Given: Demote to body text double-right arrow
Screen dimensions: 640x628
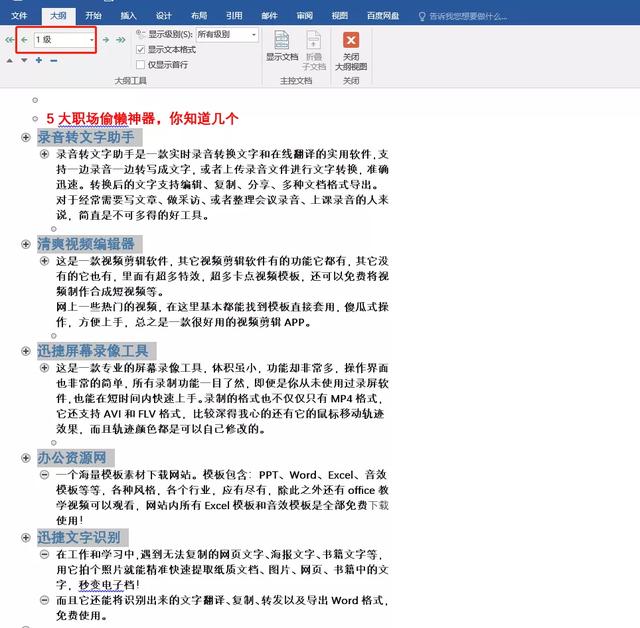Looking at the screenshot, I should tap(120, 40).
